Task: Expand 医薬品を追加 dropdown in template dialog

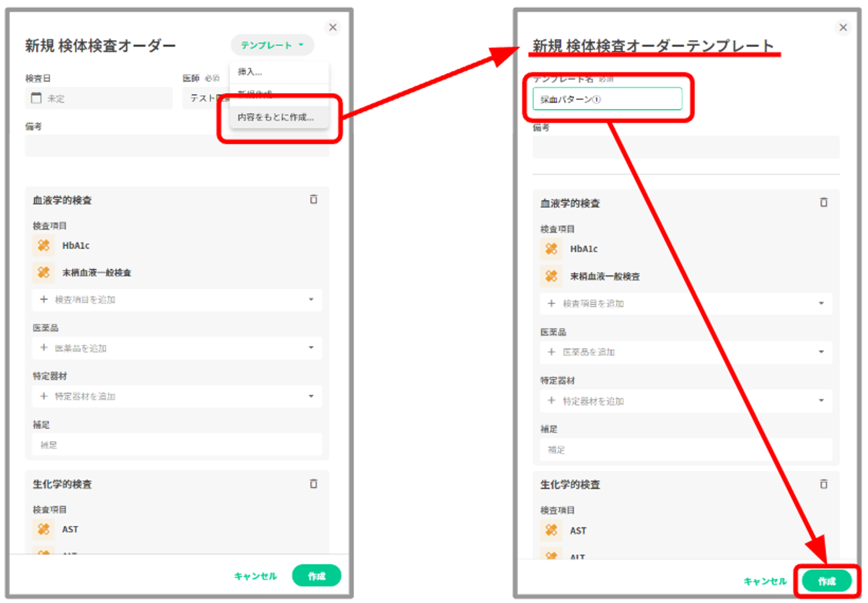Action: click(821, 352)
